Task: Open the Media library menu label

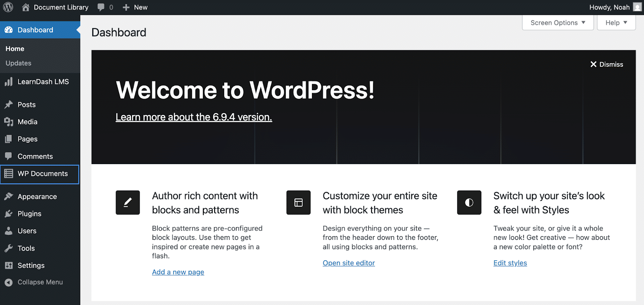Action: 27,122
